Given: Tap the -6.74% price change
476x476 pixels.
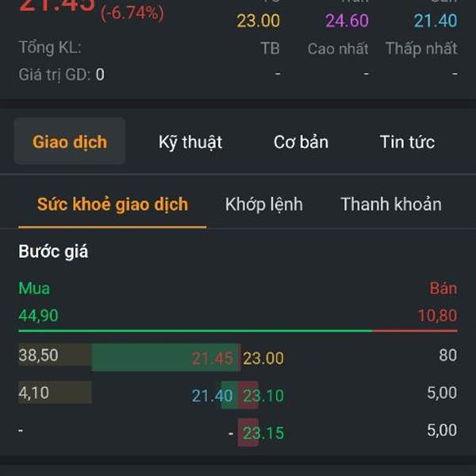Looking at the screenshot, I should coord(132,13).
